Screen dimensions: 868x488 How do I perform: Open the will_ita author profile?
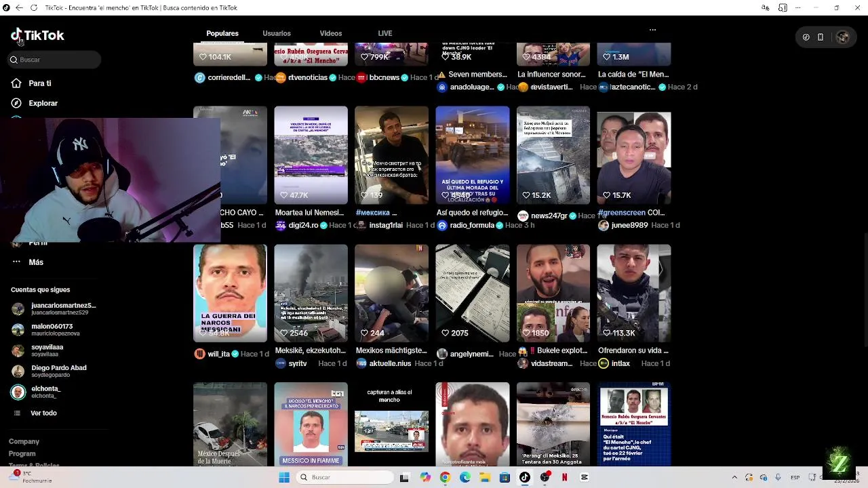[x=219, y=354]
